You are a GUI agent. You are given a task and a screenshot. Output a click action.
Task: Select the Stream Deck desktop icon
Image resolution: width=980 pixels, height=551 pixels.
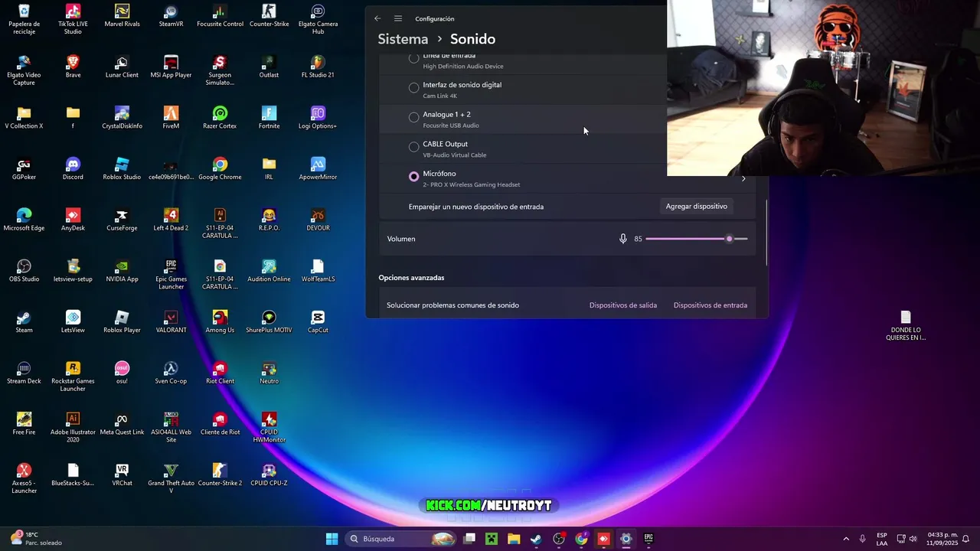tap(24, 373)
